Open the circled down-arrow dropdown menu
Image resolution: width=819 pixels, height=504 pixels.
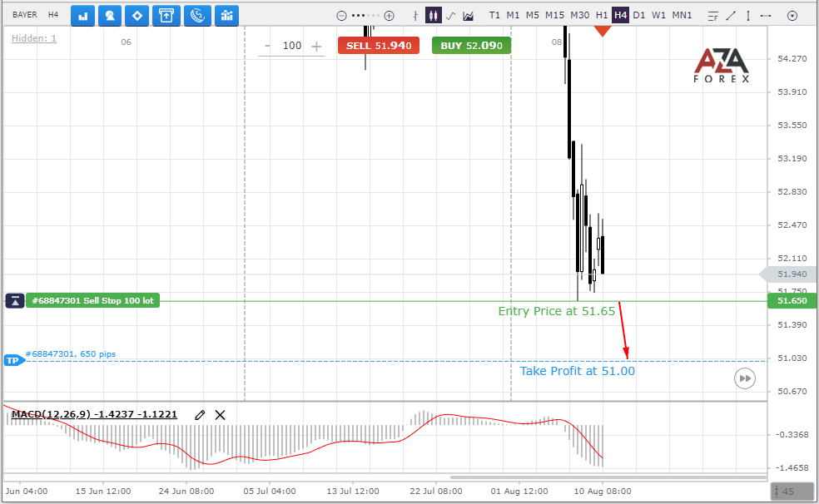click(x=792, y=16)
